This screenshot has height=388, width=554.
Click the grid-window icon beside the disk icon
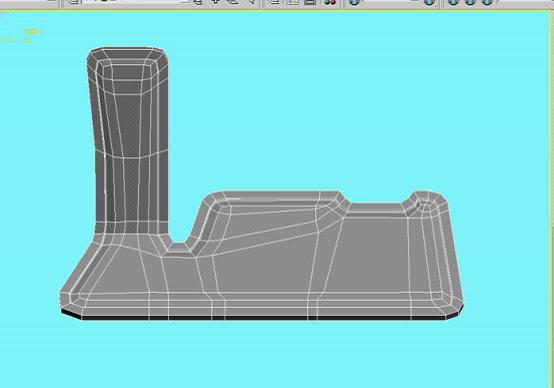coord(293,2)
